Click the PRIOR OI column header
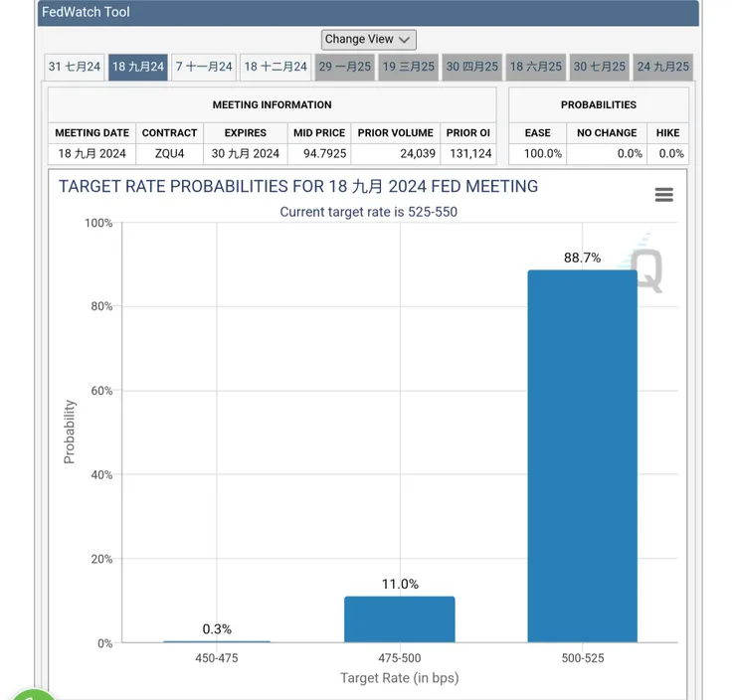The height and width of the screenshot is (700, 736). click(468, 133)
